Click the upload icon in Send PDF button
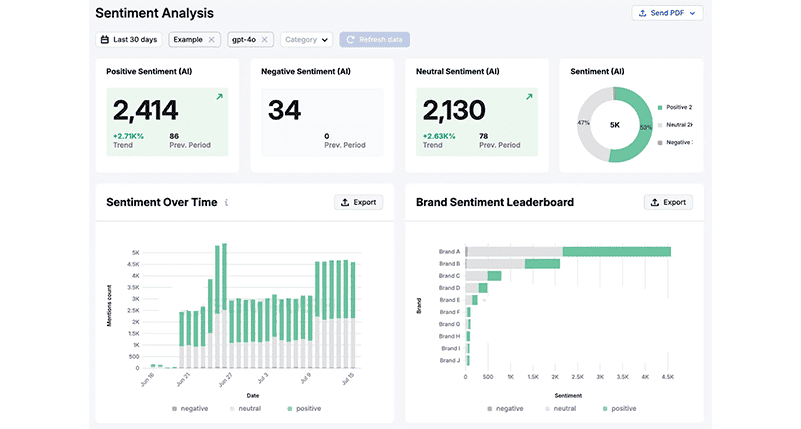This screenshot has height=429, width=801. click(641, 13)
